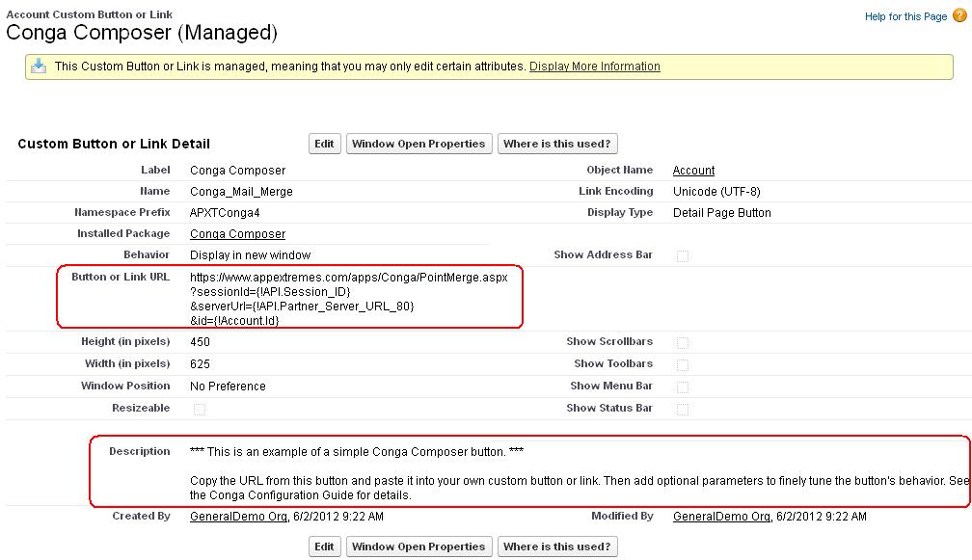Viewport: 972px width, 560px height.
Task: Click the Where is this used? button
Action: coord(556,143)
